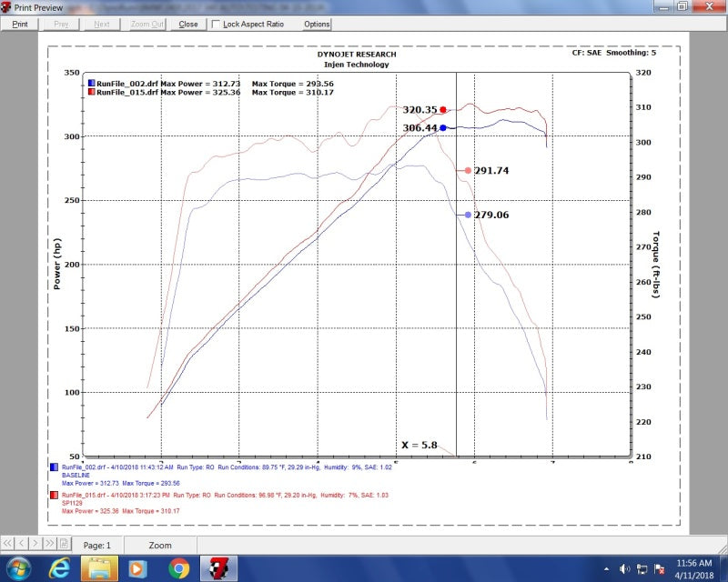This screenshot has height=582, width=728.
Task: Open the Options menu
Action: pos(316,25)
